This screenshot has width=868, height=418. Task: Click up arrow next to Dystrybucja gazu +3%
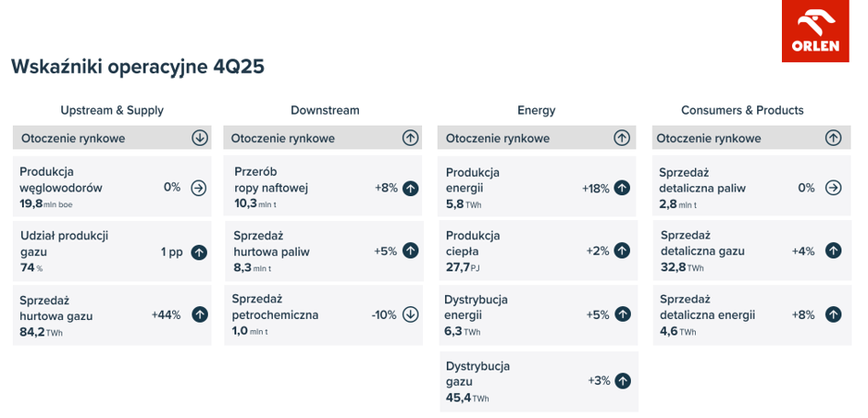[623, 380]
